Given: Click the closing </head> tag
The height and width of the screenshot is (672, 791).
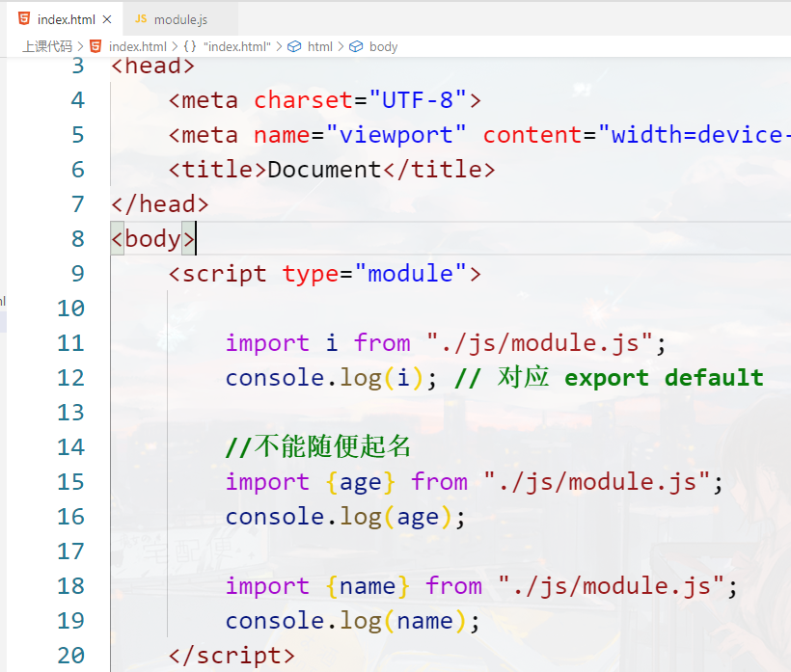Looking at the screenshot, I should coord(160,204).
